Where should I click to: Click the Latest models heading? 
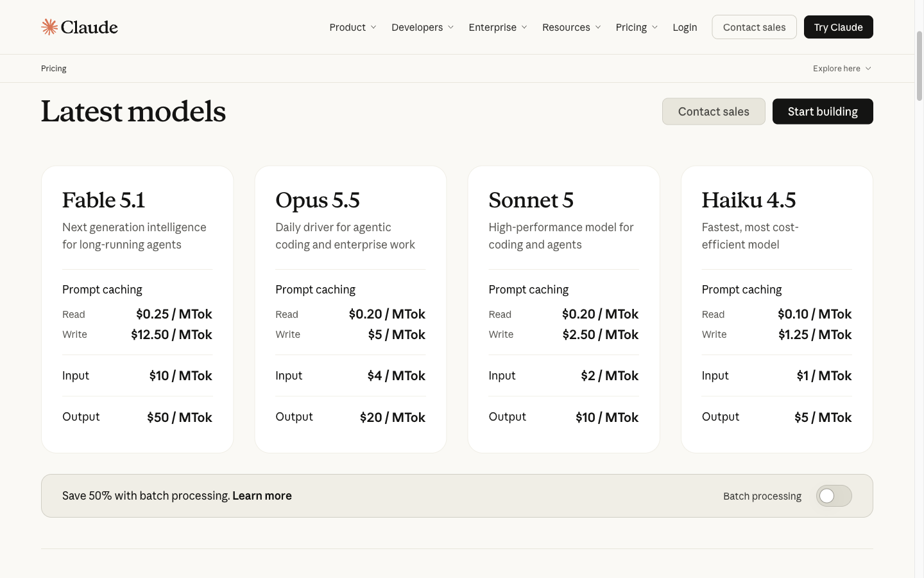(x=133, y=112)
